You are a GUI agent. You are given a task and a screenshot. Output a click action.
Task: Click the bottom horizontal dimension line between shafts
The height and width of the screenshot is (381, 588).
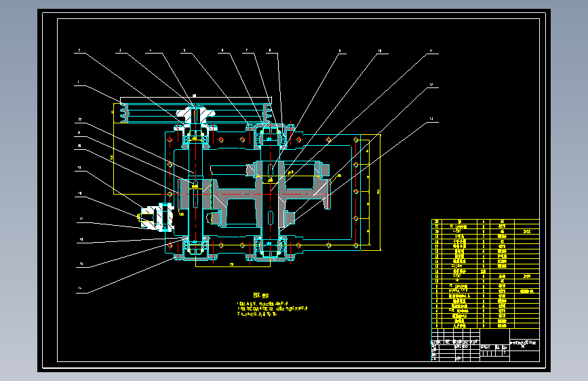click(233, 266)
